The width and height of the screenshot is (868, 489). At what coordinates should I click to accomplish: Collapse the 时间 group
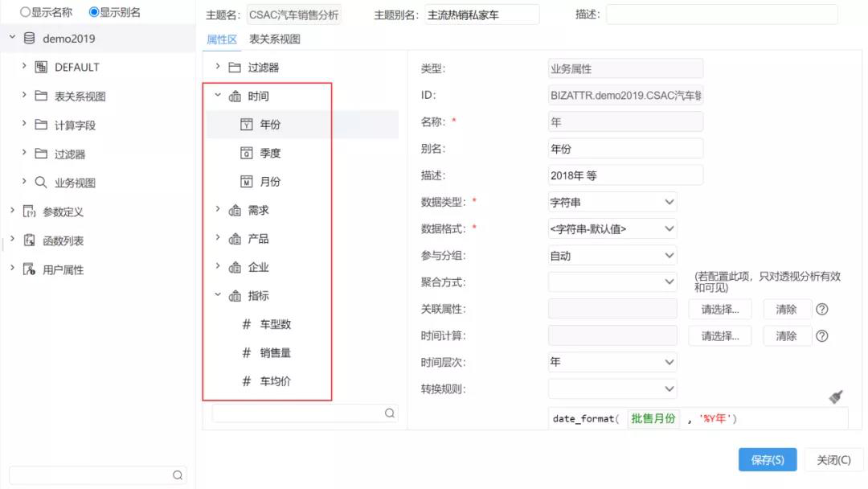tap(218, 95)
